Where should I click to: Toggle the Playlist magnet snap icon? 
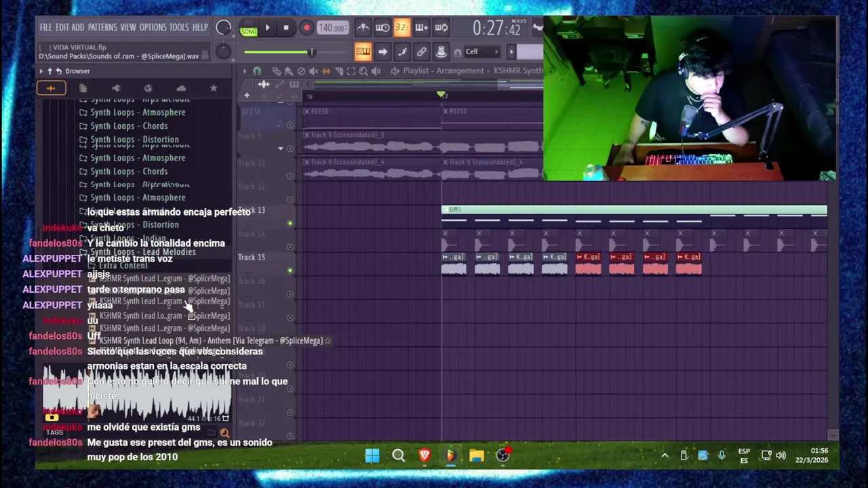[257, 71]
